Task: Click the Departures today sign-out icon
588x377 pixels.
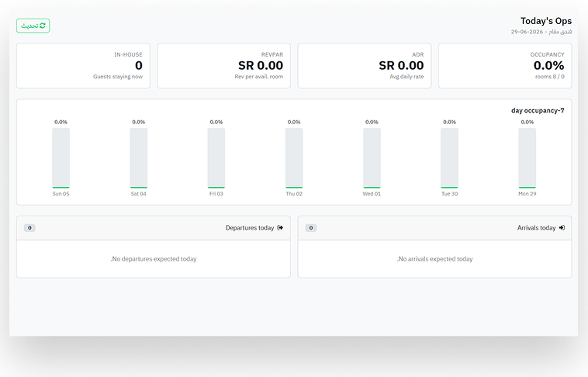Action: [280, 228]
